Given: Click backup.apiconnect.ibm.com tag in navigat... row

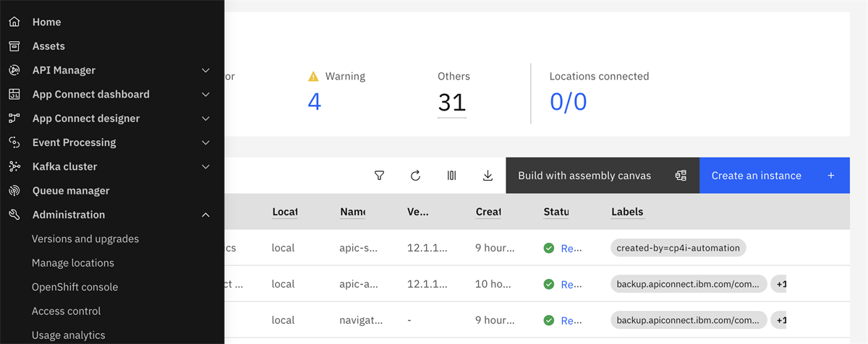Looking at the screenshot, I should point(689,320).
